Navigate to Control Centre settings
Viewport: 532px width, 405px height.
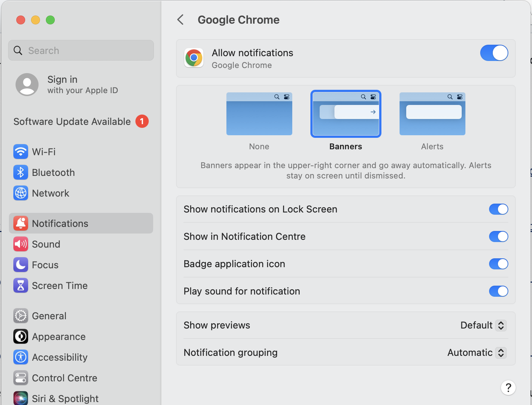pyautogui.click(x=21, y=378)
